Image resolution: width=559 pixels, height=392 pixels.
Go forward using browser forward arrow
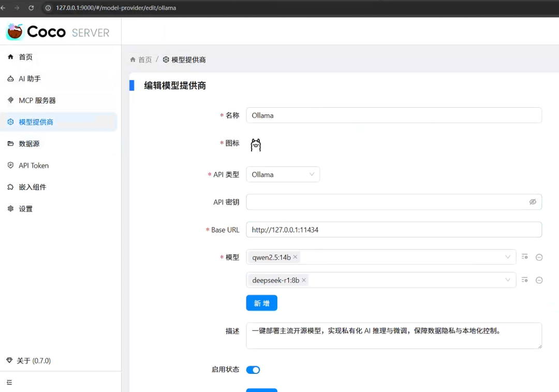[x=17, y=8]
